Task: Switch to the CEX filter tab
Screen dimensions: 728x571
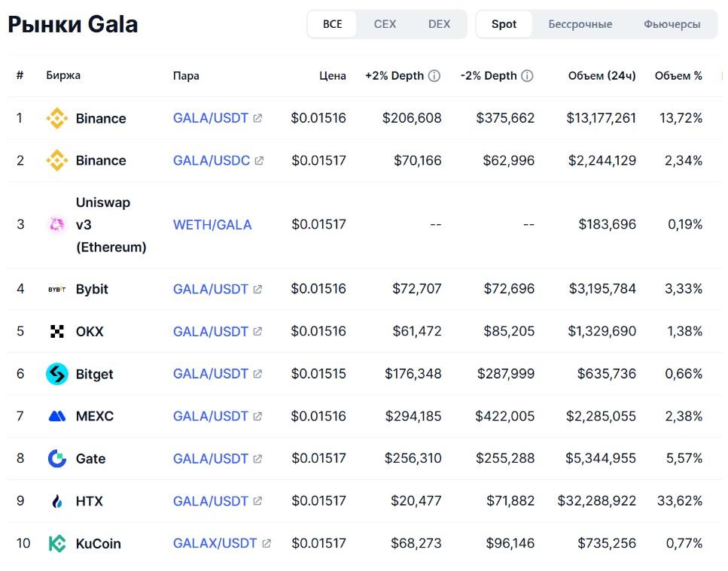Action: point(385,24)
